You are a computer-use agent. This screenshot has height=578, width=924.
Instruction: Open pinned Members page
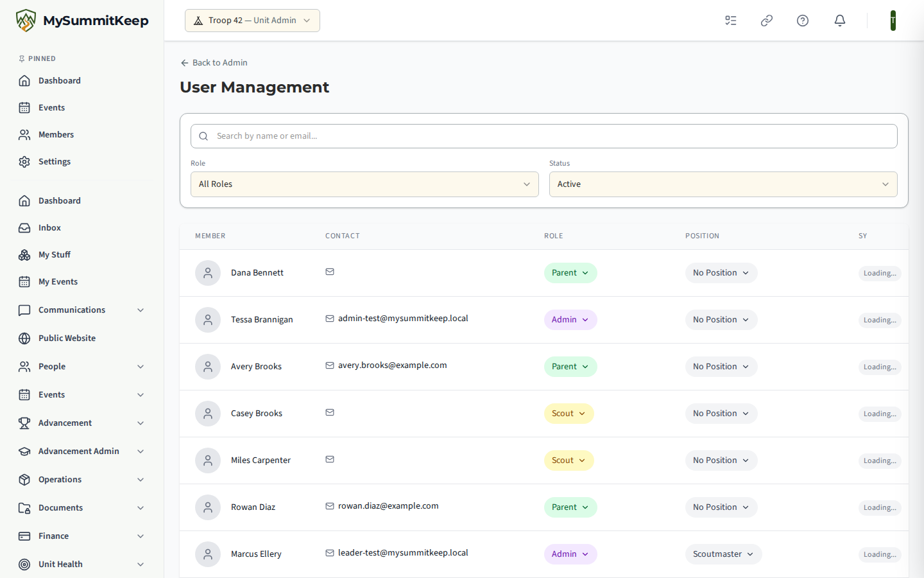[82, 135]
